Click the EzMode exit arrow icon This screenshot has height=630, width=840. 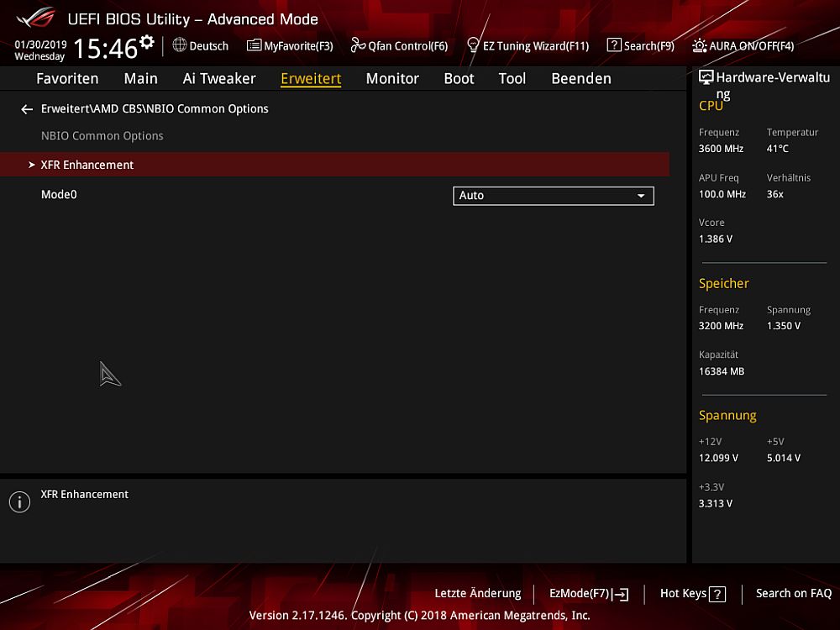(620, 594)
